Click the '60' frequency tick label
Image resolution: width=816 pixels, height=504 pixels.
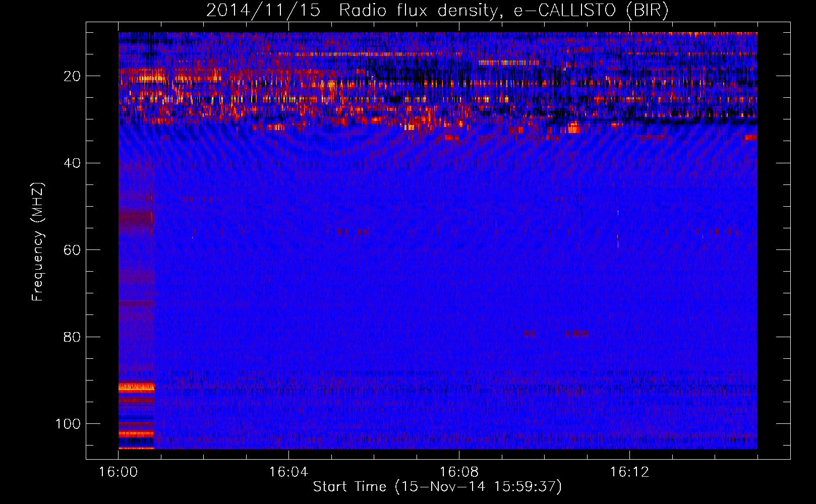72,250
